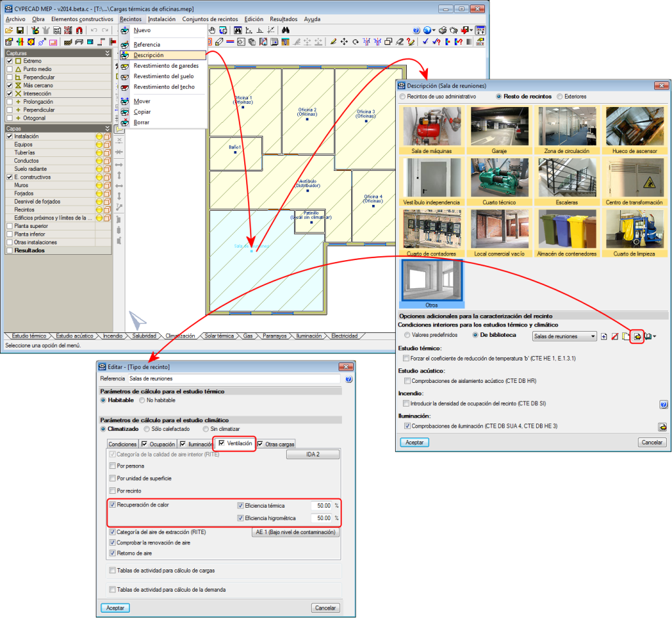Open the Salas de reuniones combo box

[564, 337]
